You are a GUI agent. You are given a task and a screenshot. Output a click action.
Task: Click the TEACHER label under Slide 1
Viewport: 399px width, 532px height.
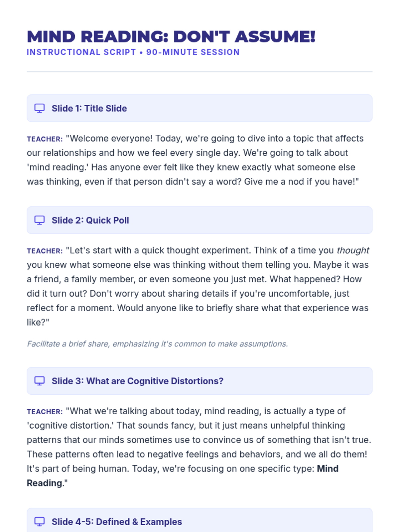coord(45,139)
